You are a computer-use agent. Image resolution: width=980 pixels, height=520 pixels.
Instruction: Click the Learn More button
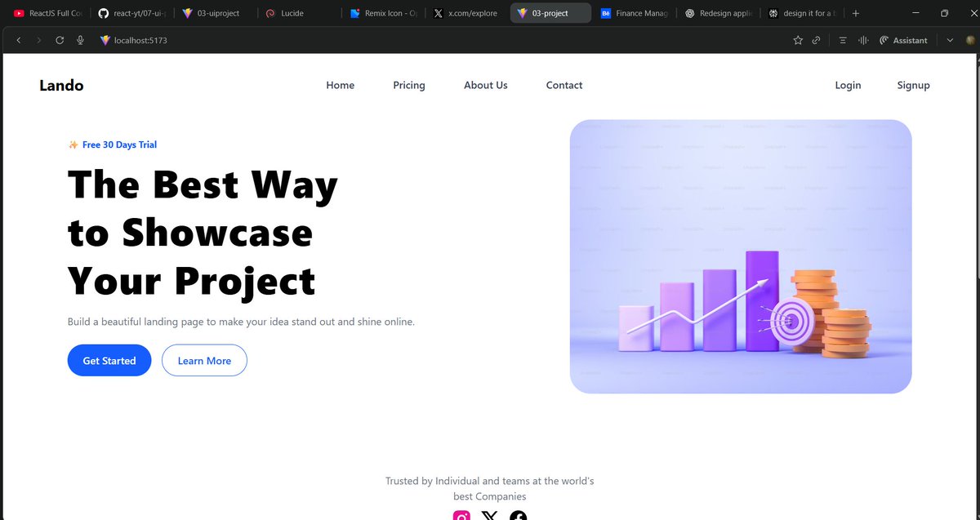[x=204, y=360]
